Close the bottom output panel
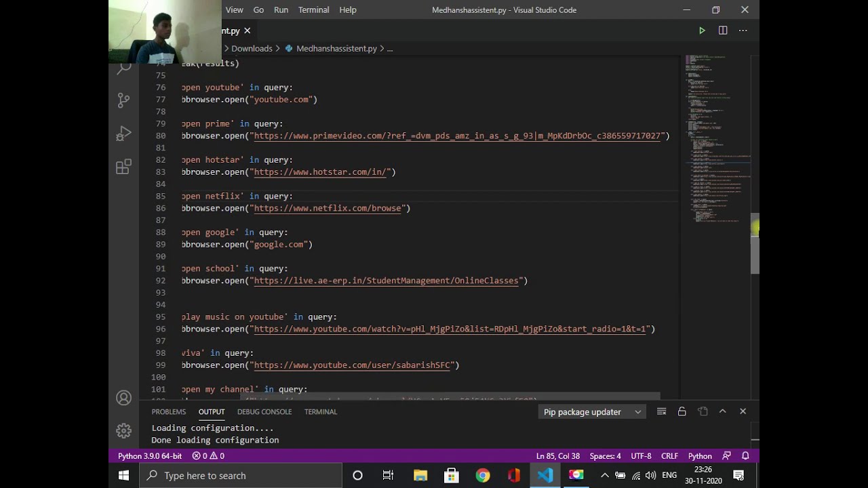Screen dimensions: 868x488 pos(743,411)
